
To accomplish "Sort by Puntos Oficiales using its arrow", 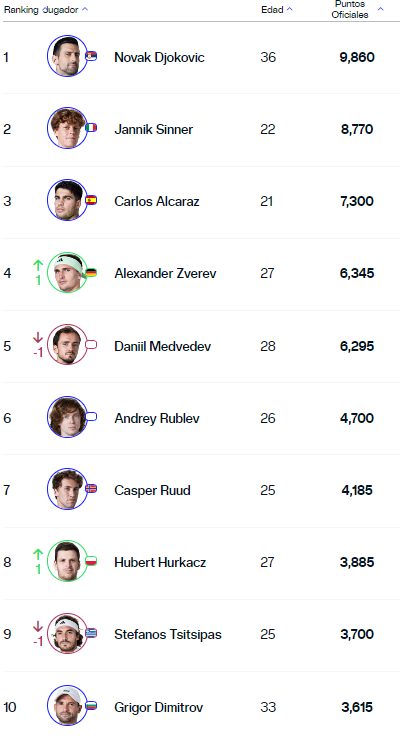I will (x=380, y=9).
